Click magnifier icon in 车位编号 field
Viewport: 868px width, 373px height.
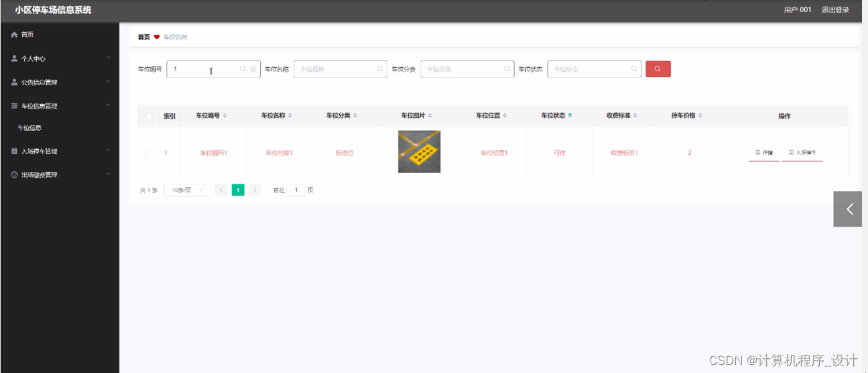[x=243, y=69]
